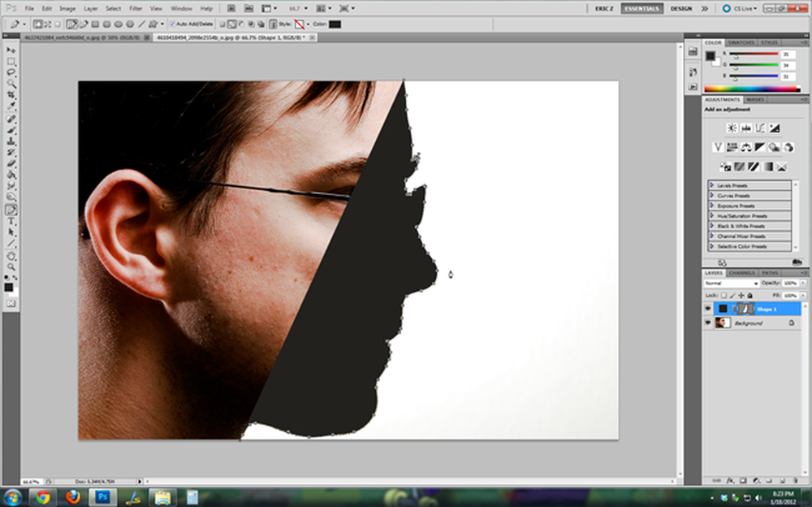Screen dimensions: 812x507
Task: Select the Eyedropper tool
Action: [11, 106]
